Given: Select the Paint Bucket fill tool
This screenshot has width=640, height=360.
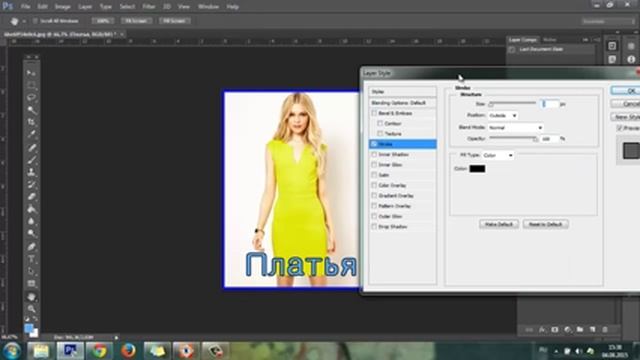Looking at the screenshot, I should (x=31, y=209).
